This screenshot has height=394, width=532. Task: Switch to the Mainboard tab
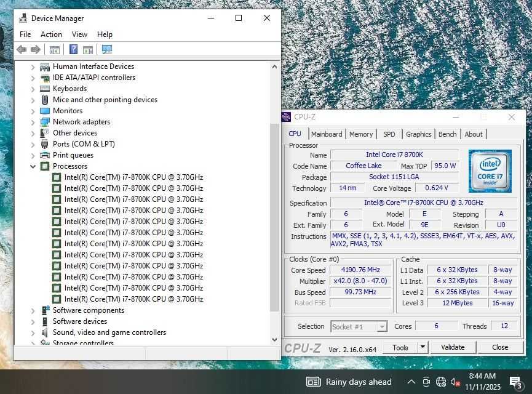click(327, 134)
